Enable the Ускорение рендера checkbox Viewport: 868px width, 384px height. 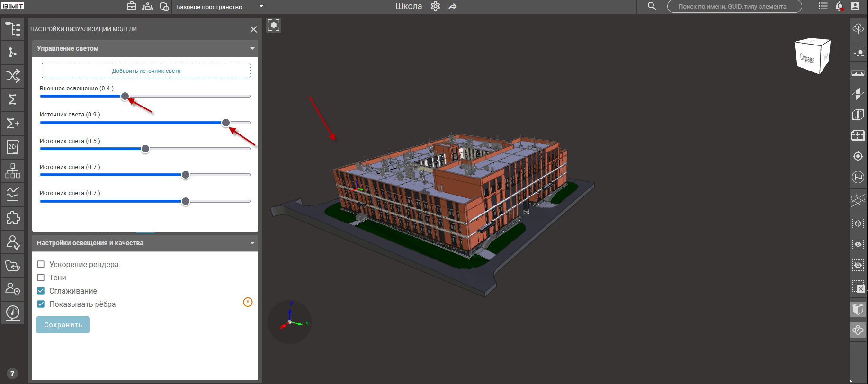[41, 264]
